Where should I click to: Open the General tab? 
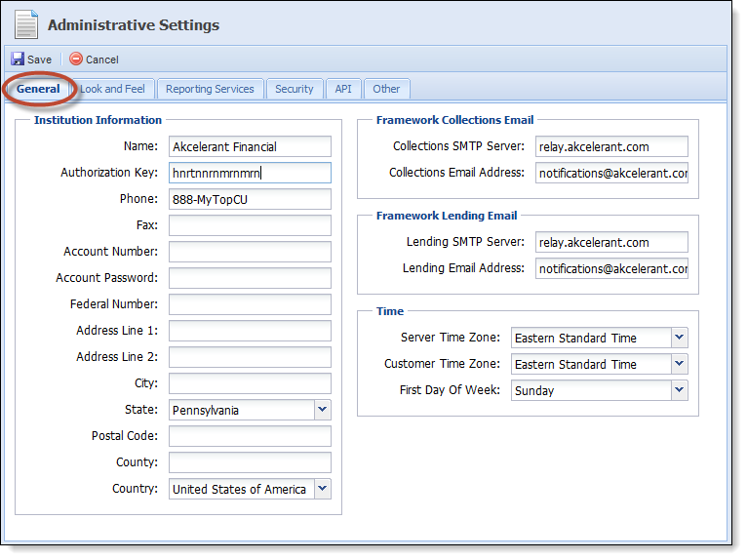click(x=38, y=89)
